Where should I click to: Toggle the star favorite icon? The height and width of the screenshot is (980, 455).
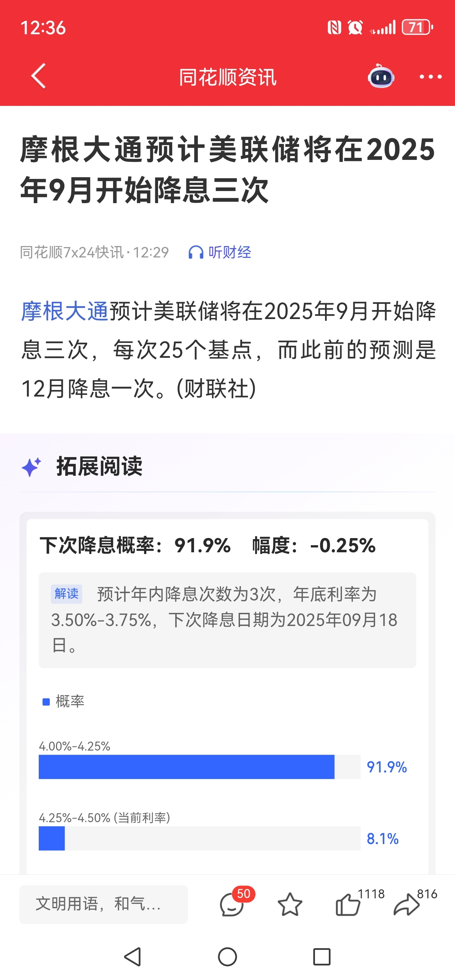pos(290,904)
